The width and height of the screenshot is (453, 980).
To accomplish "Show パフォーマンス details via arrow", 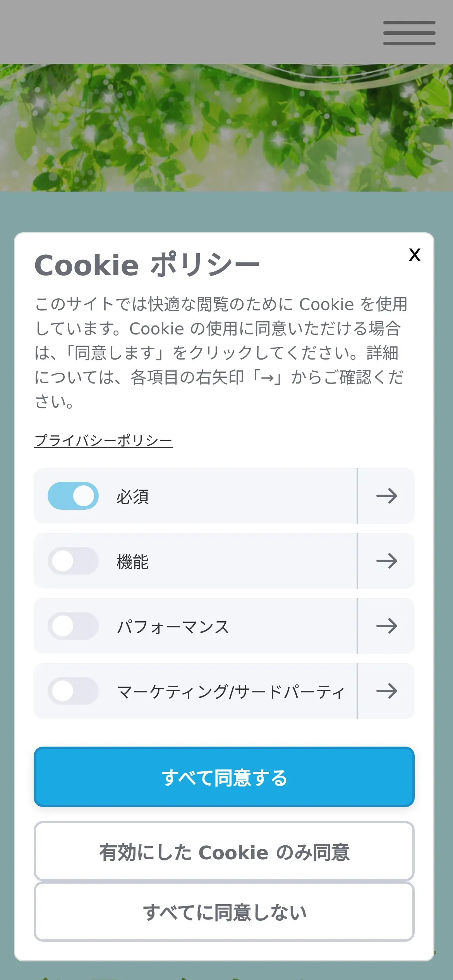I will coord(386,626).
